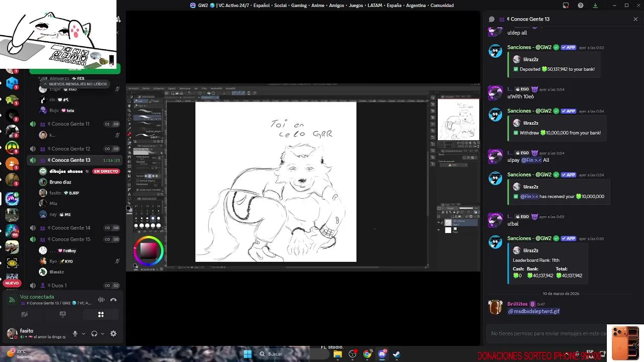Open peace-sign server icon in sidebar
Image resolution: width=644 pixels, height=362 pixels.
(12, 148)
